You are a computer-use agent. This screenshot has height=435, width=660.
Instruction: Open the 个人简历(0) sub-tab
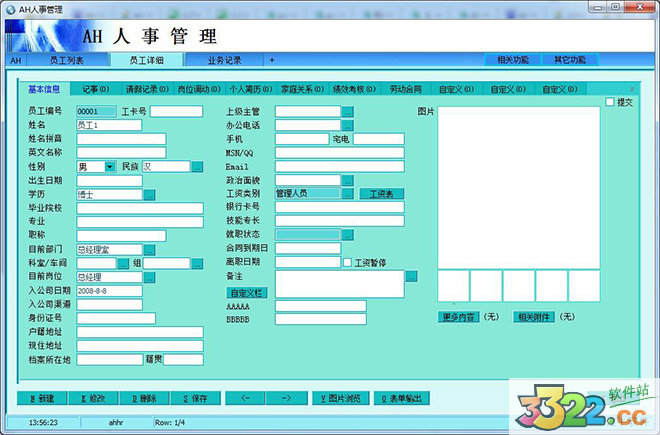(250, 89)
